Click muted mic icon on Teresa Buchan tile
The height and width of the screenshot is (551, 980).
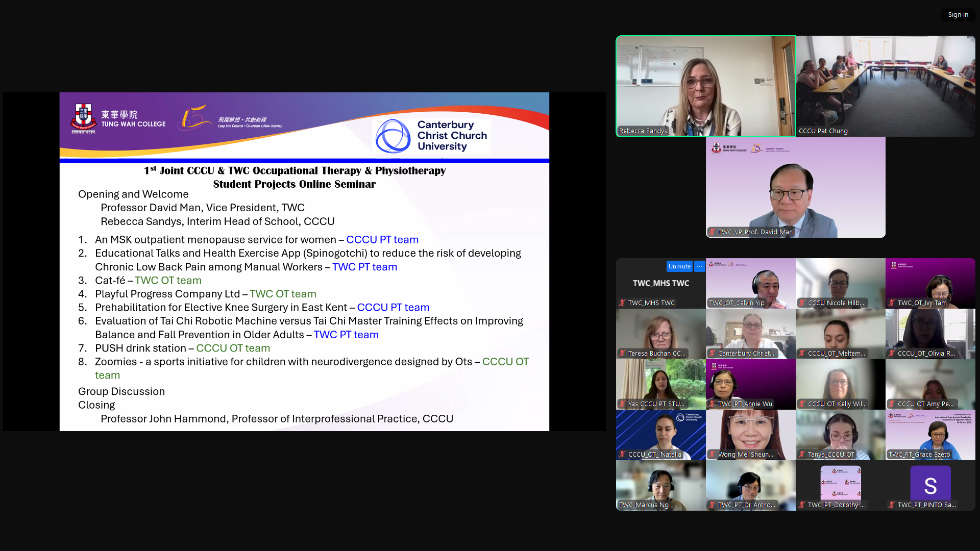click(x=623, y=354)
